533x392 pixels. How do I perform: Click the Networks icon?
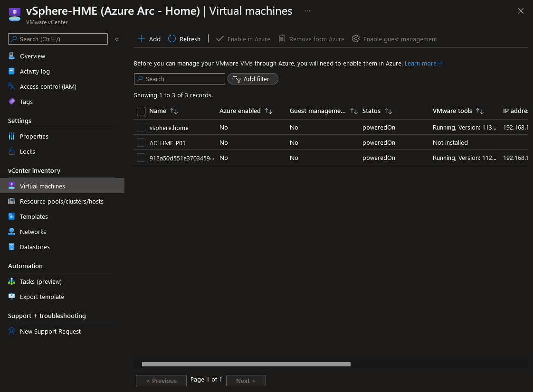pos(11,231)
